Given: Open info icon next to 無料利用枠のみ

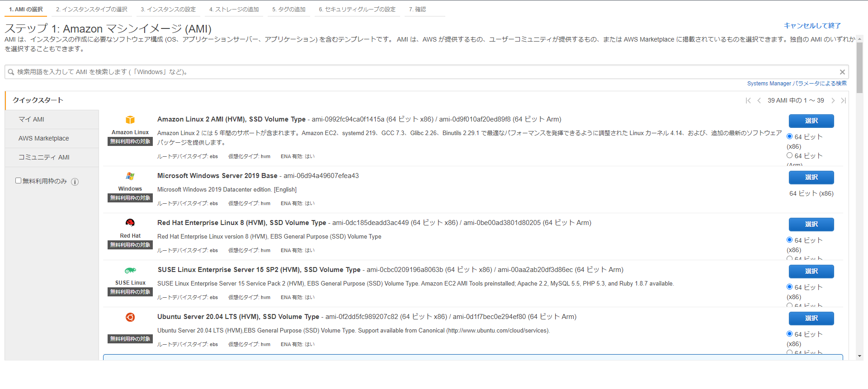Looking at the screenshot, I should click(x=75, y=182).
